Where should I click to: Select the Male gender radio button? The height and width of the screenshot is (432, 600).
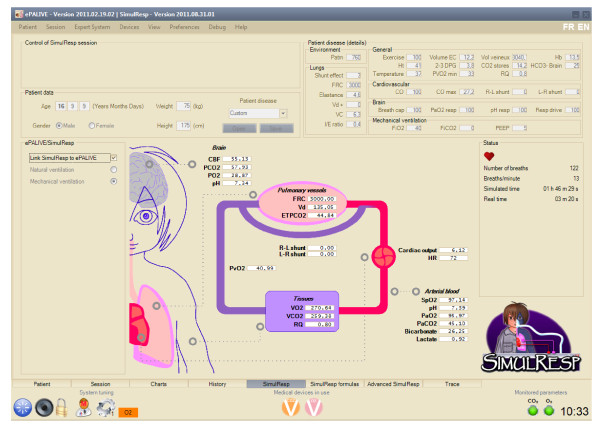59,126
